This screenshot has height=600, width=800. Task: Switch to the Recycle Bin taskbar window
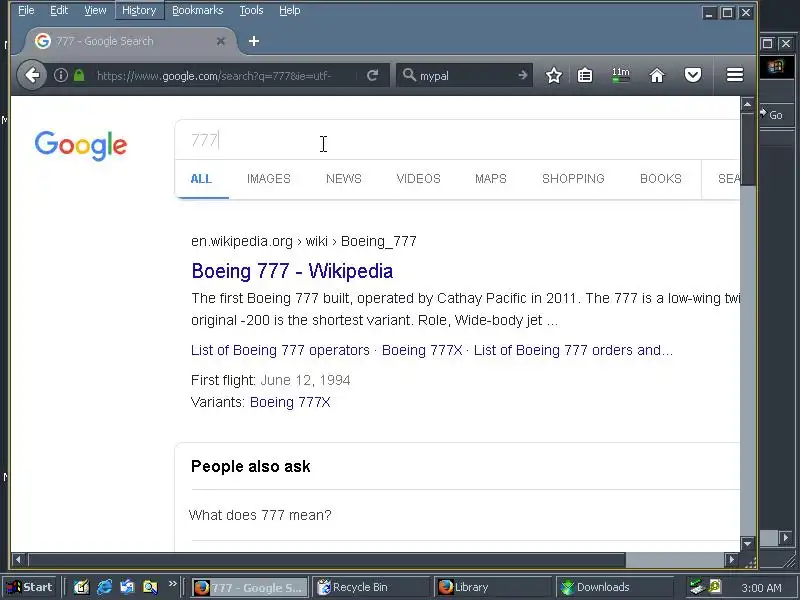[371, 587]
